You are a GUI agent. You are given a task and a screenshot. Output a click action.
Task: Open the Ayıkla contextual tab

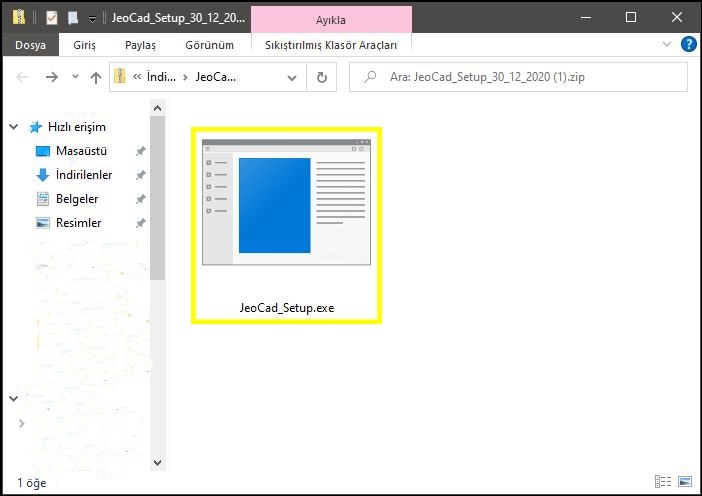tap(331, 20)
